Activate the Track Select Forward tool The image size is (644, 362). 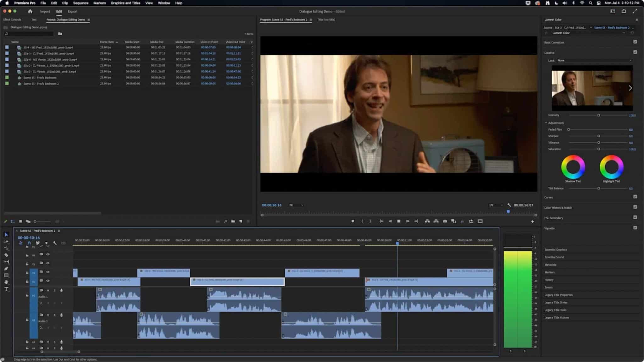(6, 242)
